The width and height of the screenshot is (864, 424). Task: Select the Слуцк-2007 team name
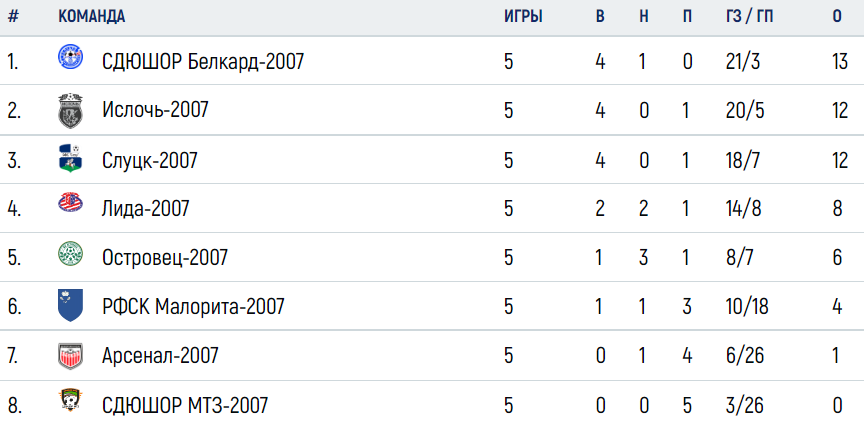(149, 160)
